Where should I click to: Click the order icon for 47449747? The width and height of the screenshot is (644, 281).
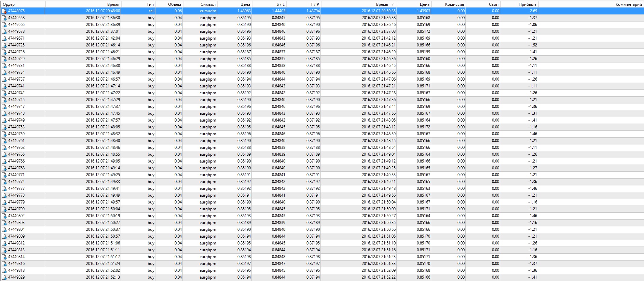click(x=4, y=107)
